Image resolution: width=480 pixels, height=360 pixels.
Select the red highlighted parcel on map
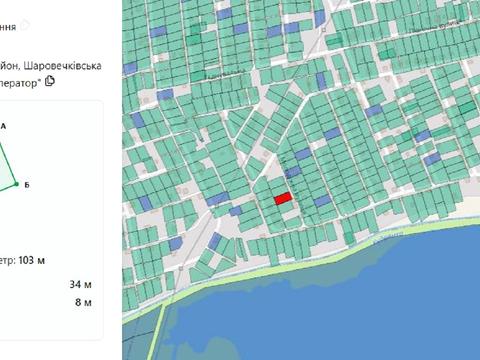pyautogui.click(x=283, y=199)
